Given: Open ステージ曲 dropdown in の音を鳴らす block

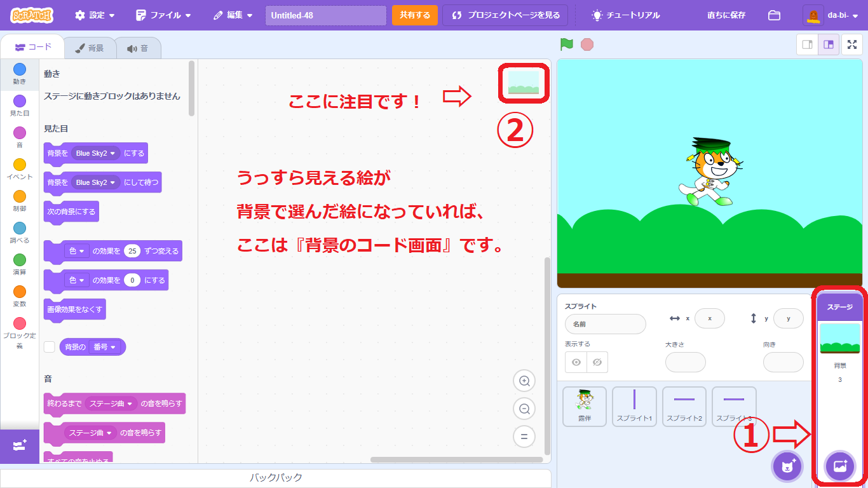Looking at the screenshot, I should [90, 433].
